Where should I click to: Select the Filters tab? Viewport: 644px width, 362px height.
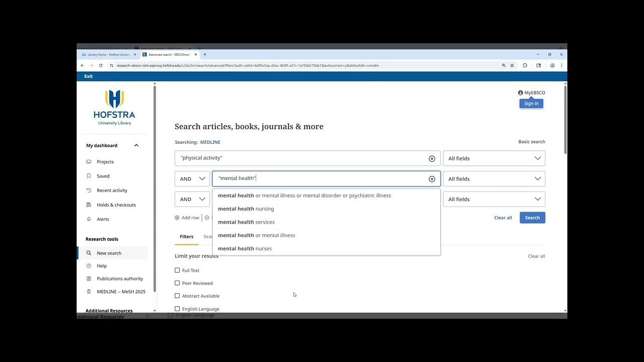point(187,237)
